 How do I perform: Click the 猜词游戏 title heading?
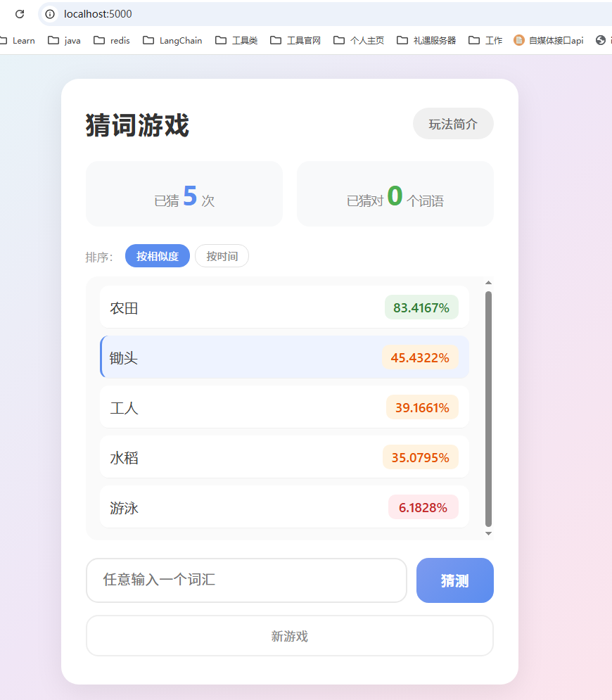point(137,125)
